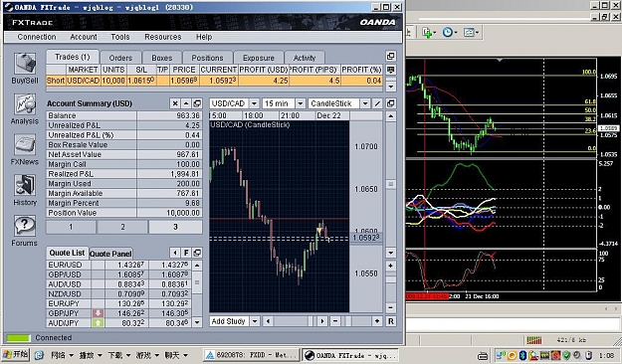Zoom in chart time with plus icon
This screenshot has width=622, height=364.
(x=377, y=321)
